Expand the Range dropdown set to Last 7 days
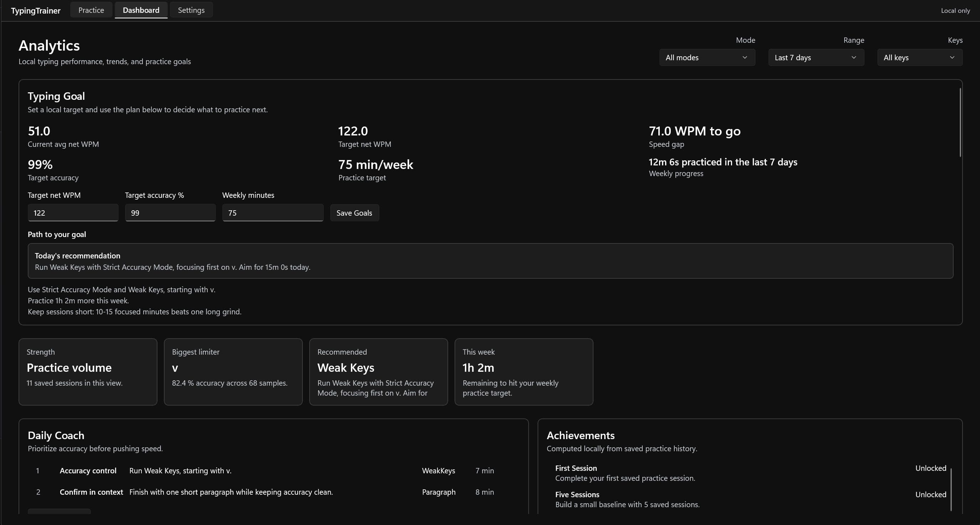 [816, 57]
